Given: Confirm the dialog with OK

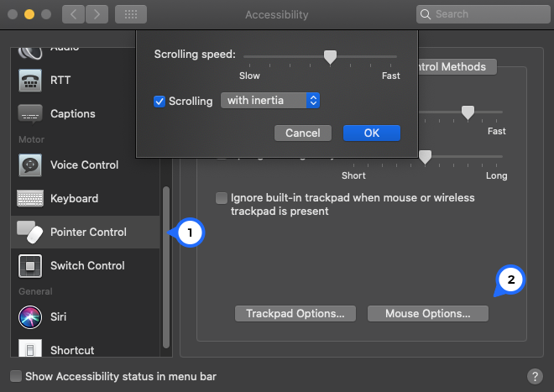Looking at the screenshot, I should click(372, 133).
